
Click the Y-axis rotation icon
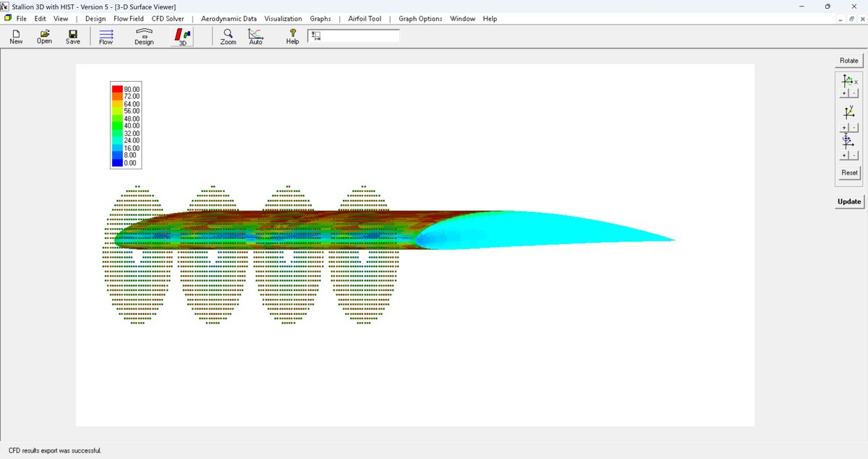pyautogui.click(x=849, y=112)
